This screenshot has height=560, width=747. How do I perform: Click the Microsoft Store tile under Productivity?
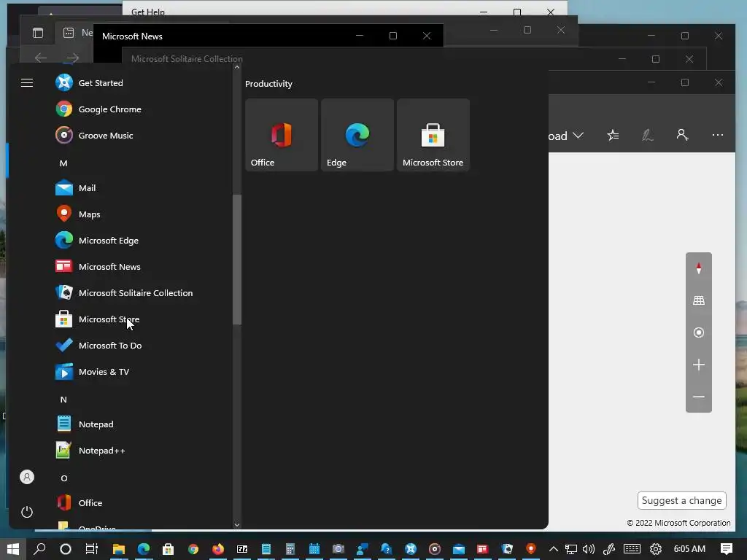(x=433, y=135)
